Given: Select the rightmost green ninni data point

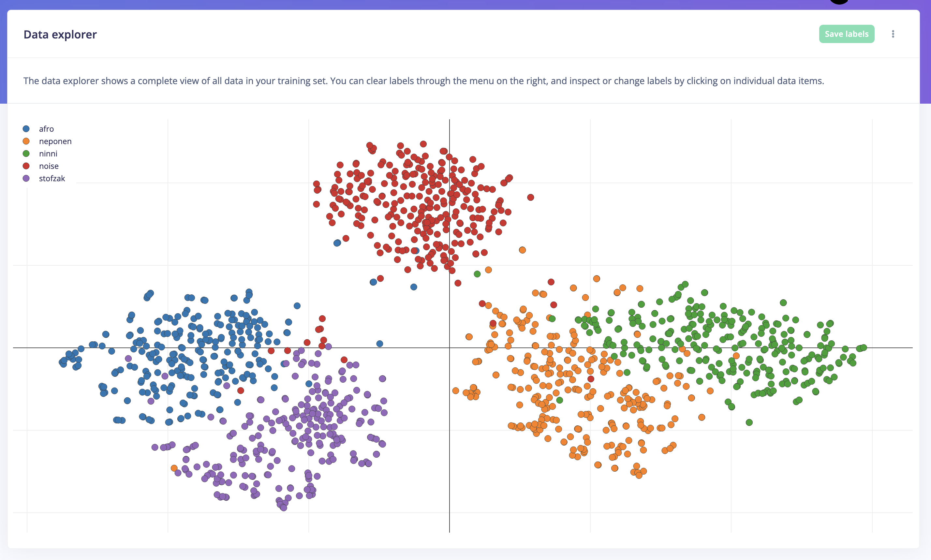Looking at the screenshot, I should click(x=864, y=347).
